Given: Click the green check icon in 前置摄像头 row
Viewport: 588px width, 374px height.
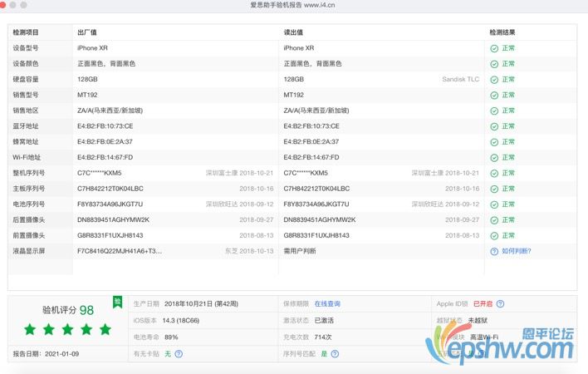Looking at the screenshot, I should (x=494, y=235).
